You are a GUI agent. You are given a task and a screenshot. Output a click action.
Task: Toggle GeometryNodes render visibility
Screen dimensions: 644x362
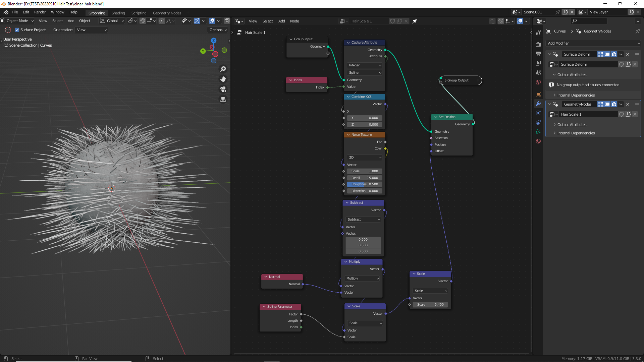[614, 104]
